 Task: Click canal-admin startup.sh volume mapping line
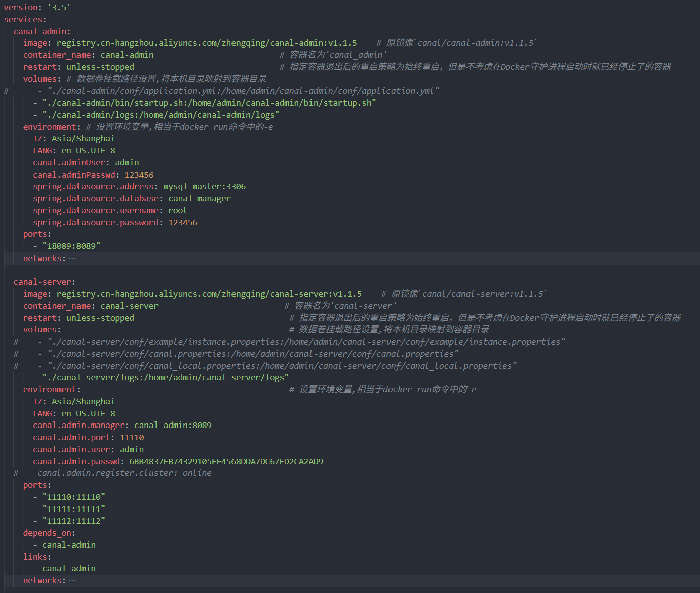coord(205,103)
